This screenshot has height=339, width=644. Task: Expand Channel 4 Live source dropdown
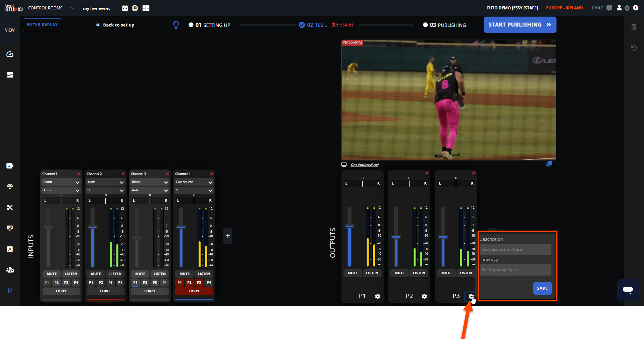pyautogui.click(x=194, y=182)
